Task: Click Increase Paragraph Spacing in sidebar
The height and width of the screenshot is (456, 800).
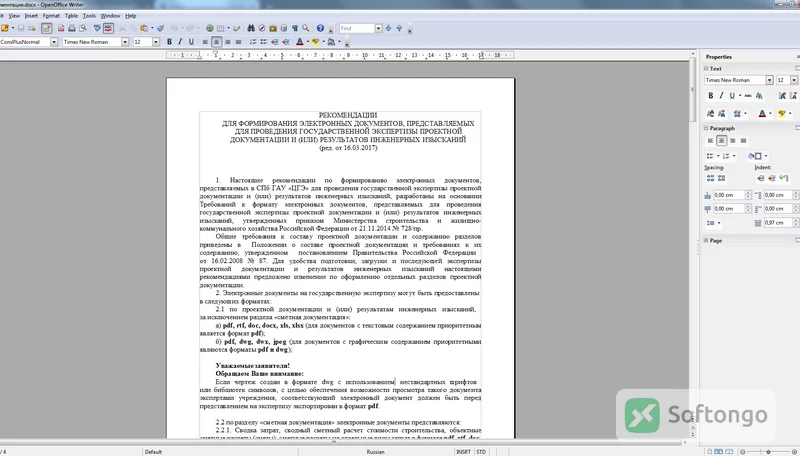Action: pos(710,178)
